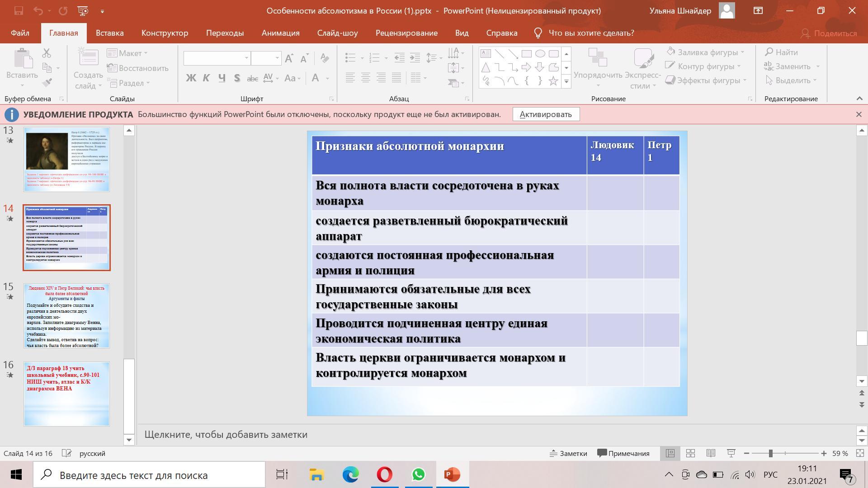This screenshot has height=488, width=868.
Task: Toggle Normal view button in status bar
Action: [670, 453]
